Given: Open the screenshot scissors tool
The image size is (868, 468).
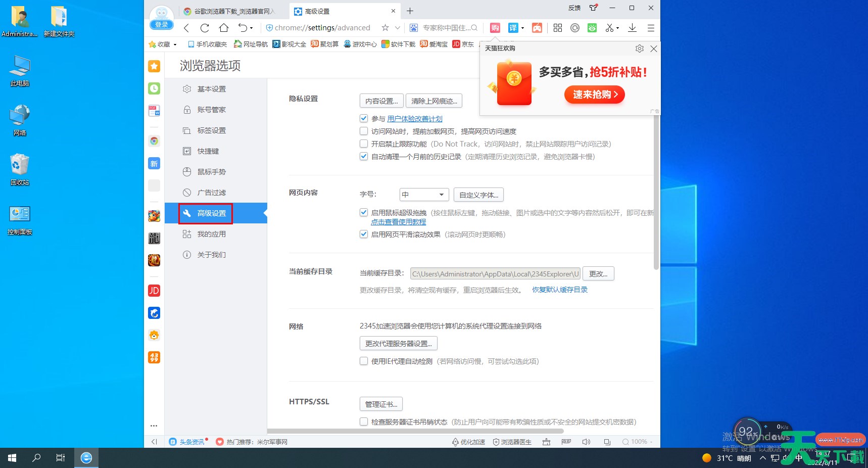Looking at the screenshot, I should click(610, 28).
